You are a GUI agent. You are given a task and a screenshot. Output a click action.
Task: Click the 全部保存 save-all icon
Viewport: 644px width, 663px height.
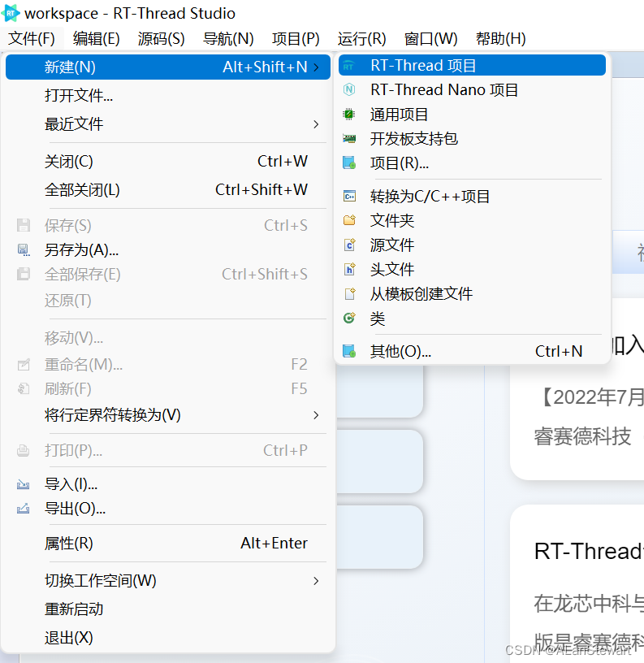point(24,274)
